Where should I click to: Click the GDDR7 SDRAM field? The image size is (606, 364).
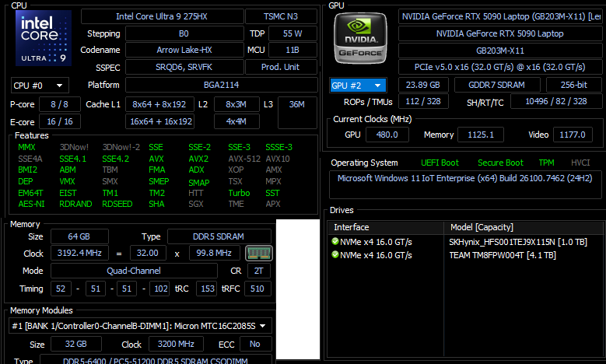tap(497, 85)
